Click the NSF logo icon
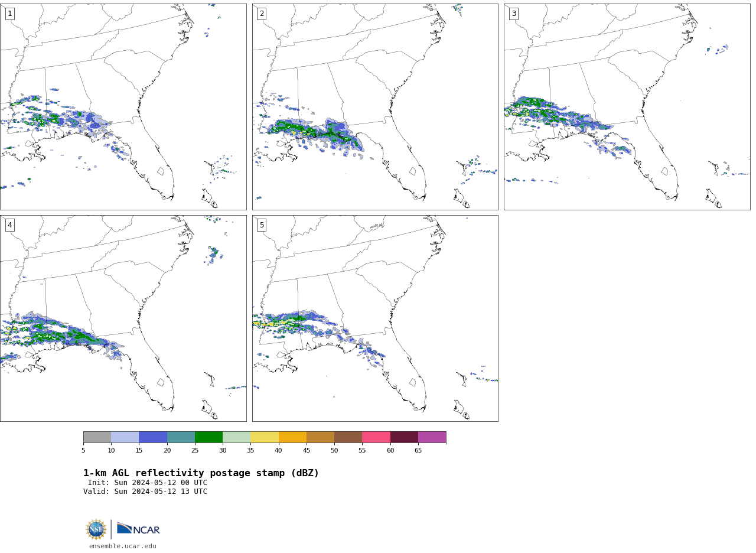Screen dimensions: 756x553 (96, 529)
